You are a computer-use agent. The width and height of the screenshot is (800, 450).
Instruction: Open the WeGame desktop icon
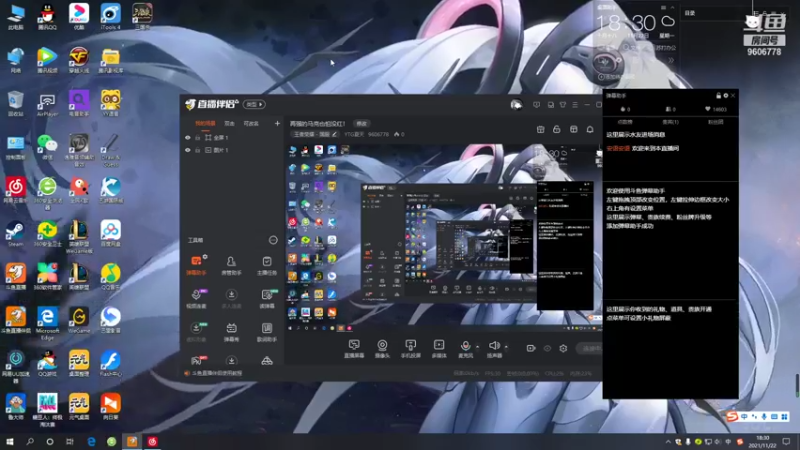pyautogui.click(x=79, y=320)
